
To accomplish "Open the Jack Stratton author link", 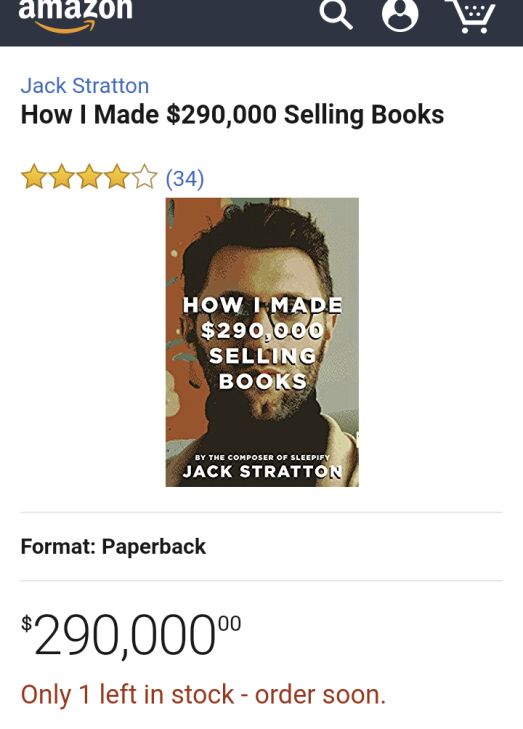I will coord(85,86).
